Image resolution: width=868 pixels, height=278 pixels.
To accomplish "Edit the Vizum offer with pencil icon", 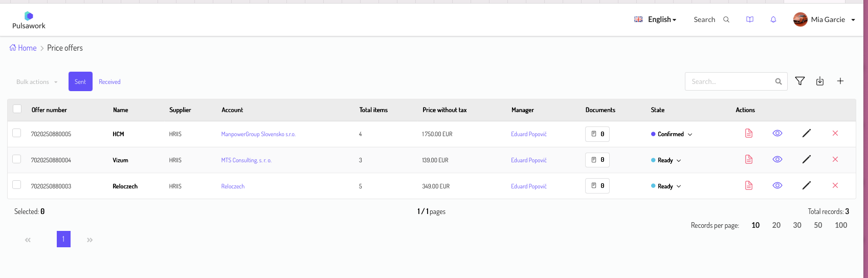I will click(x=807, y=159).
